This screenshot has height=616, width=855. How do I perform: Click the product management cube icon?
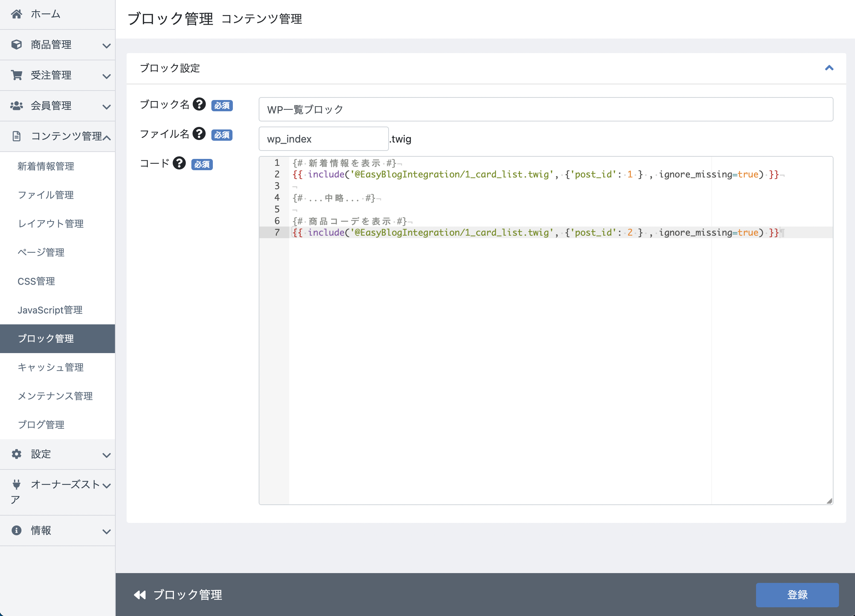click(x=16, y=44)
